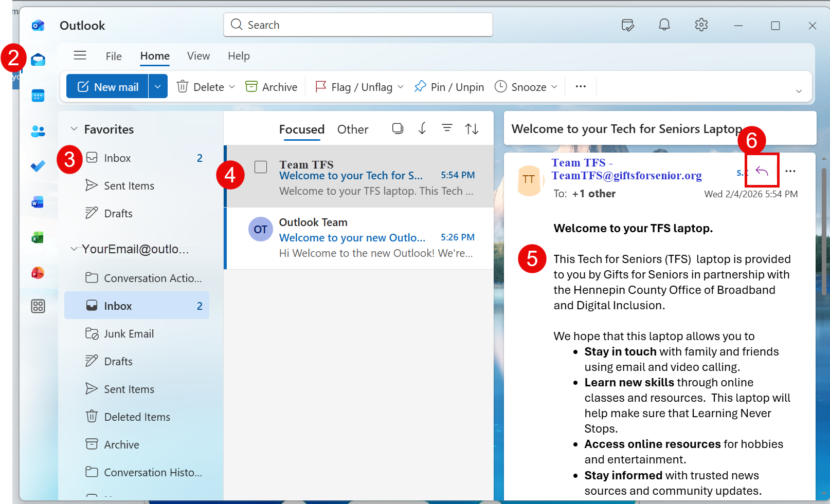
Task: Click inside the Search field
Action: (x=357, y=25)
